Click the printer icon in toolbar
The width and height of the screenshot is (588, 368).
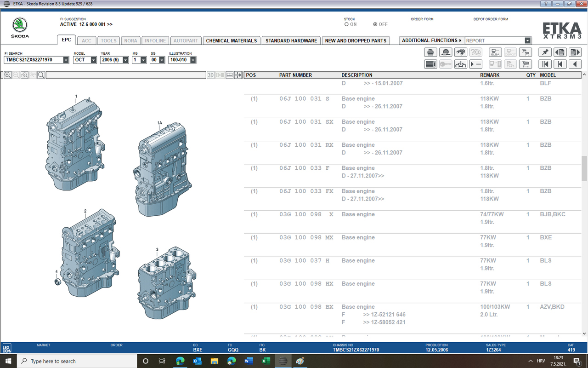pyautogui.click(x=430, y=52)
